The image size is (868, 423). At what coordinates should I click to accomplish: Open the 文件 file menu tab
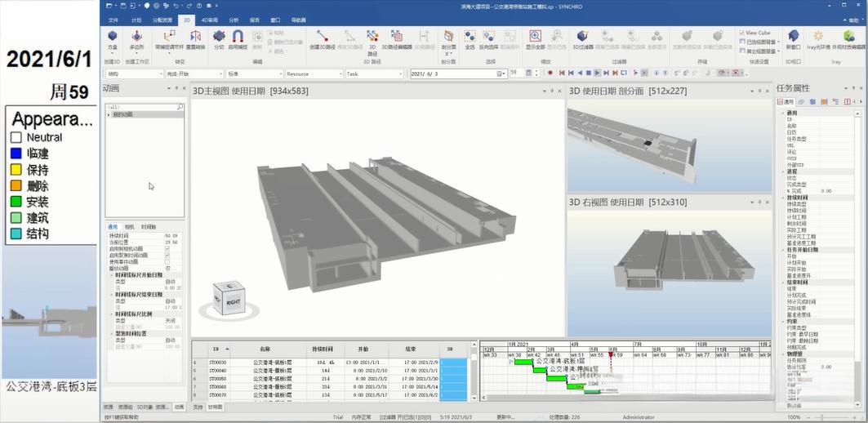coord(114,20)
